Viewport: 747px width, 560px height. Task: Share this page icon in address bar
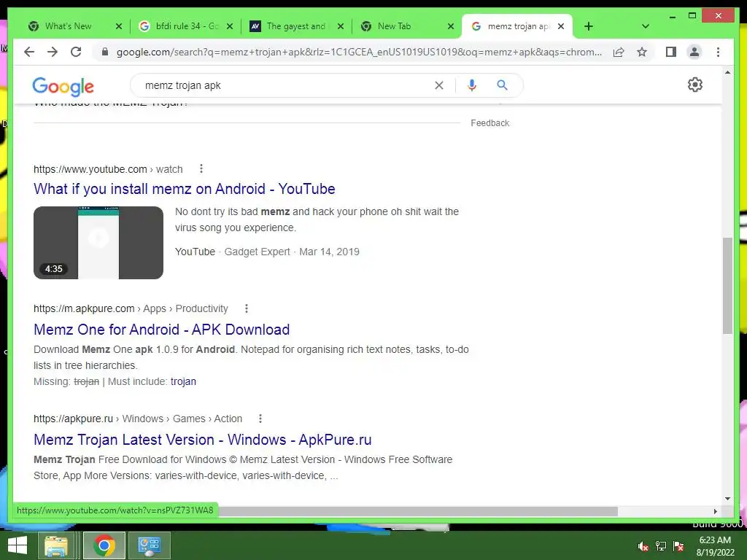point(619,52)
